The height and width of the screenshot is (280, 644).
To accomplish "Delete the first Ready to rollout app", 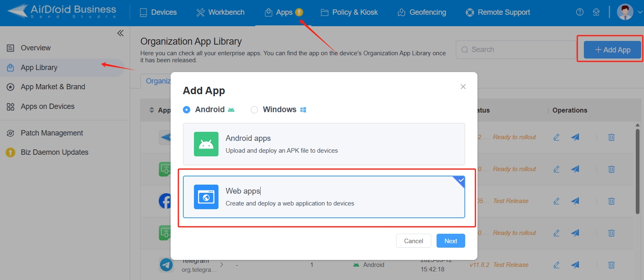I will (x=611, y=137).
